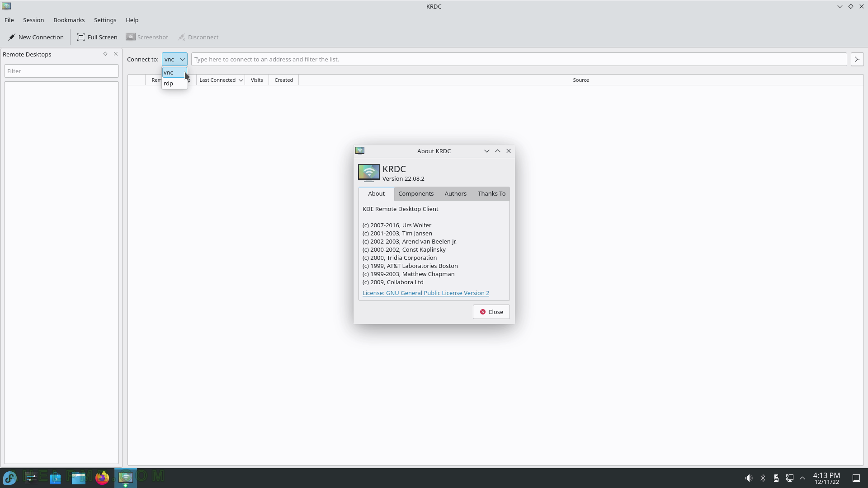Click the Created column header
The image size is (868, 488).
coord(283,80)
